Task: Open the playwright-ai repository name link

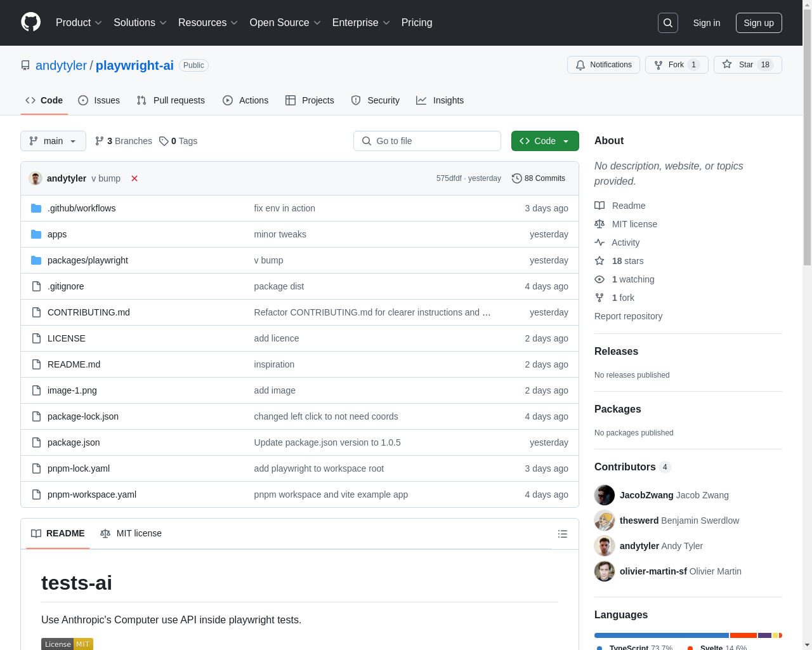Action: pyautogui.click(x=134, y=65)
